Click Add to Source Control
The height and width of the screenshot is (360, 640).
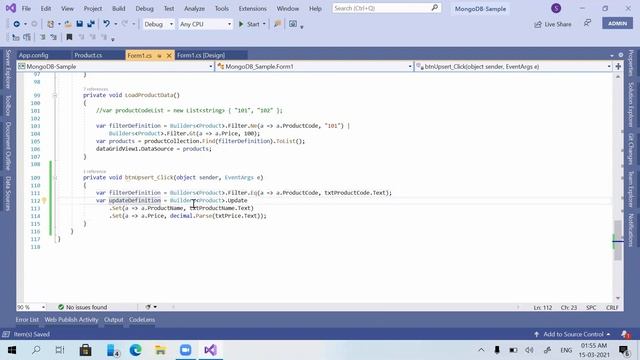tap(572, 334)
